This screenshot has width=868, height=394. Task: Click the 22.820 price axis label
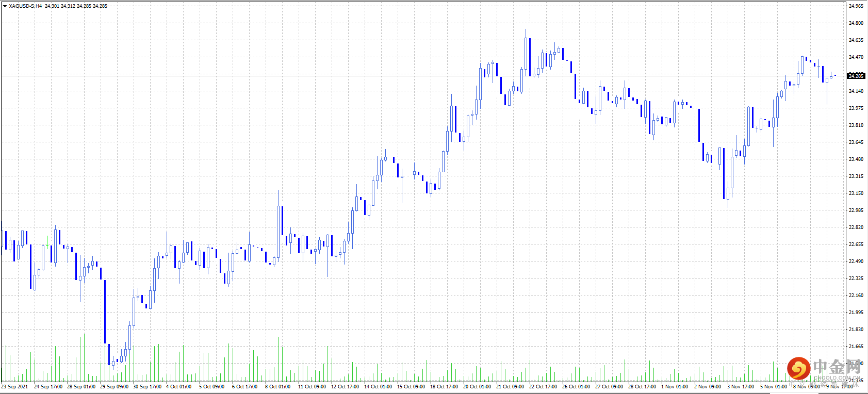click(856, 227)
